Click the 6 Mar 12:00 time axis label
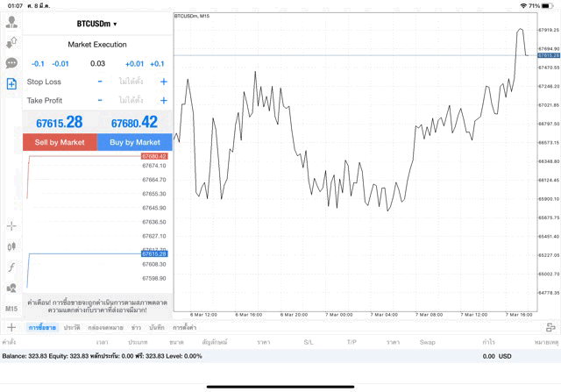Image resolution: width=561 pixels, height=392 pixels. [203, 315]
